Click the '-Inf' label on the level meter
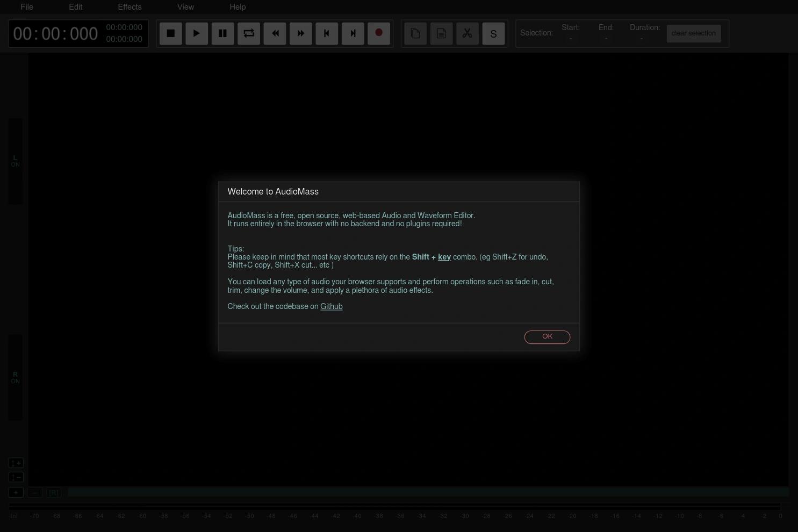 (x=13, y=516)
